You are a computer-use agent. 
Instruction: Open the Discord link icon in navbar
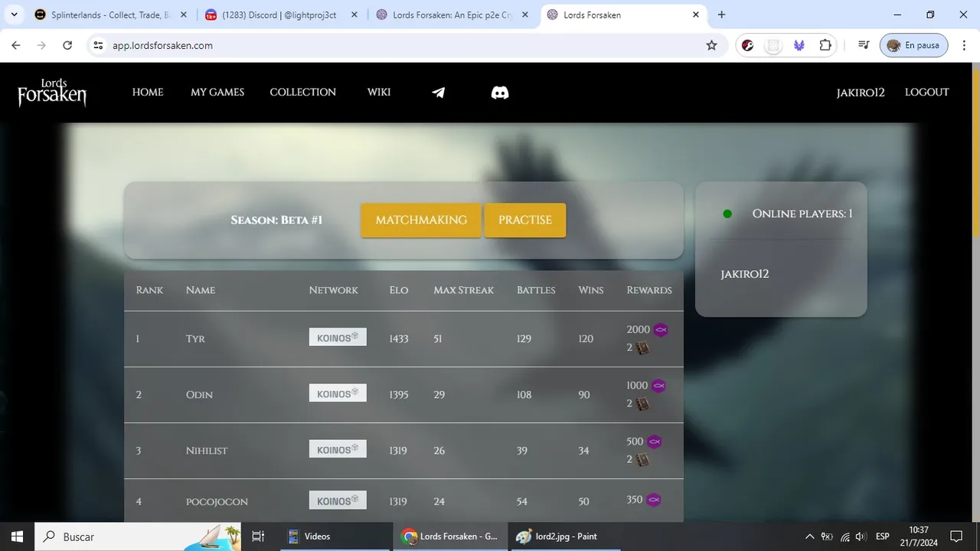[x=500, y=93]
